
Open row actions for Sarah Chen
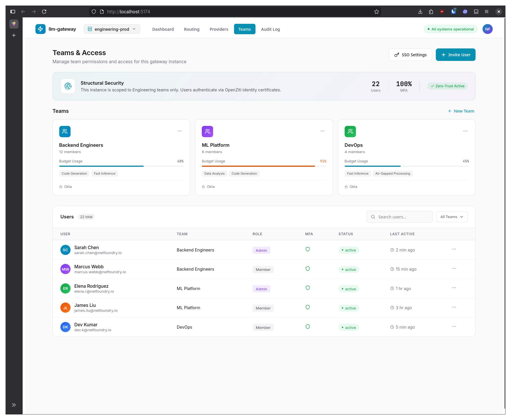point(454,249)
